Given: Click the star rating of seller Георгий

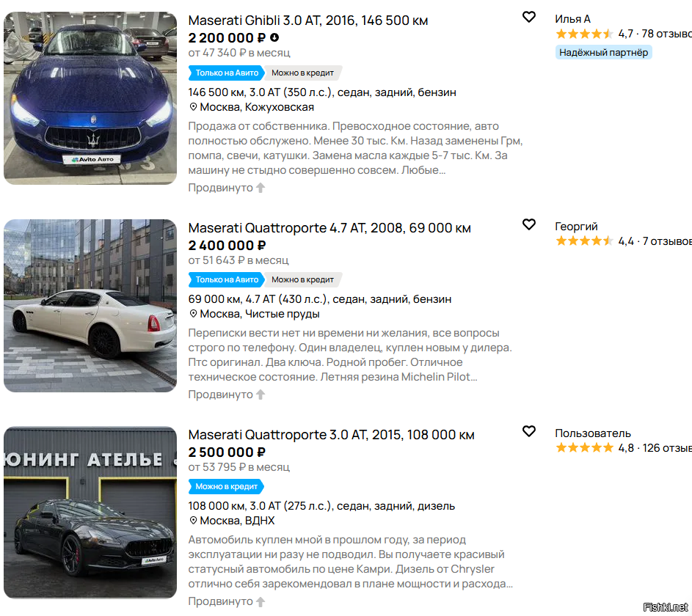Looking at the screenshot, I should tap(584, 241).
